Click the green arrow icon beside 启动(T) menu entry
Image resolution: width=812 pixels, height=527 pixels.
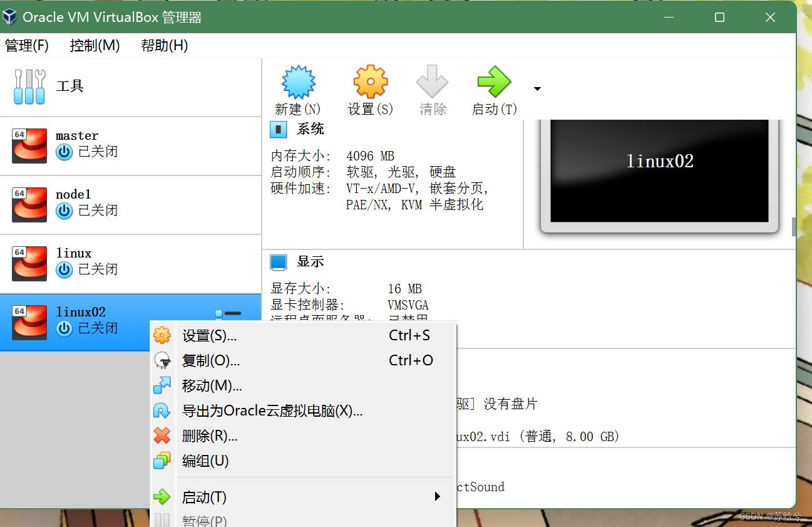click(162, 497)
